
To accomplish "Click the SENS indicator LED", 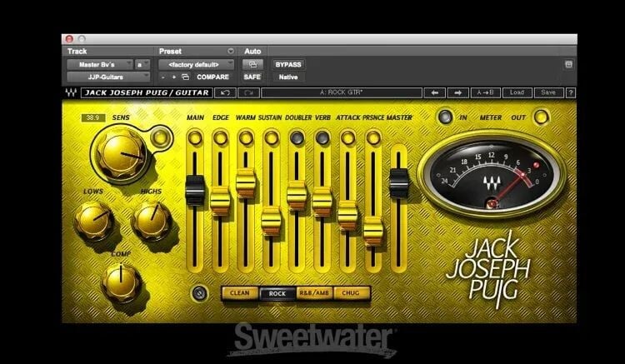I will (160, 137).
